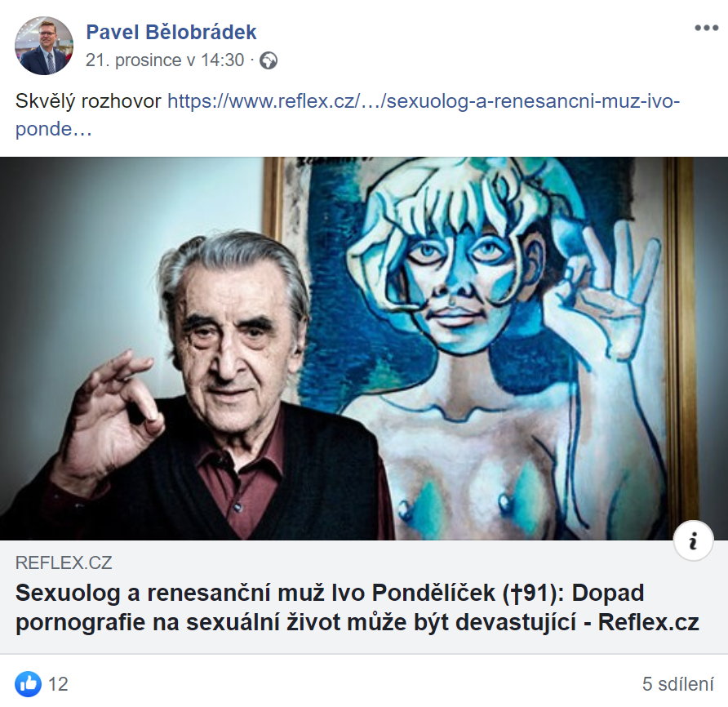Open the 5 sdílení shares list
This screenshot has height=707, width=728.
[x=678, y=684]
